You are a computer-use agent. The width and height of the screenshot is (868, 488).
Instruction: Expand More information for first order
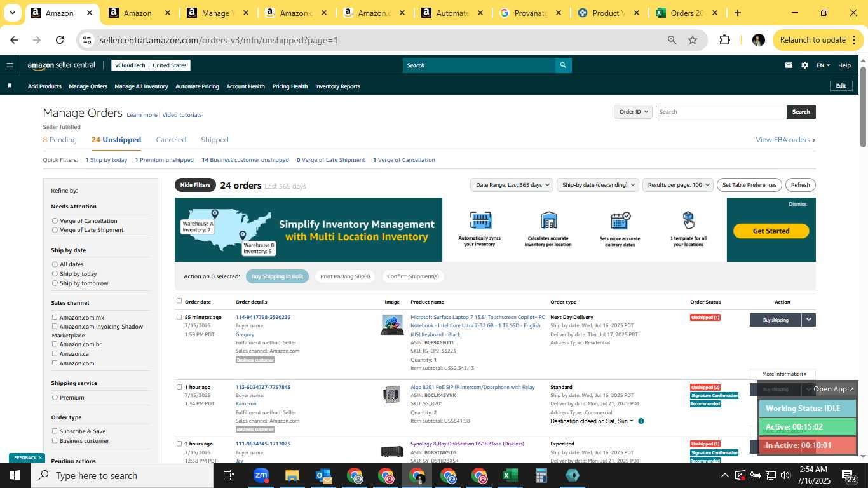[783, 374]
